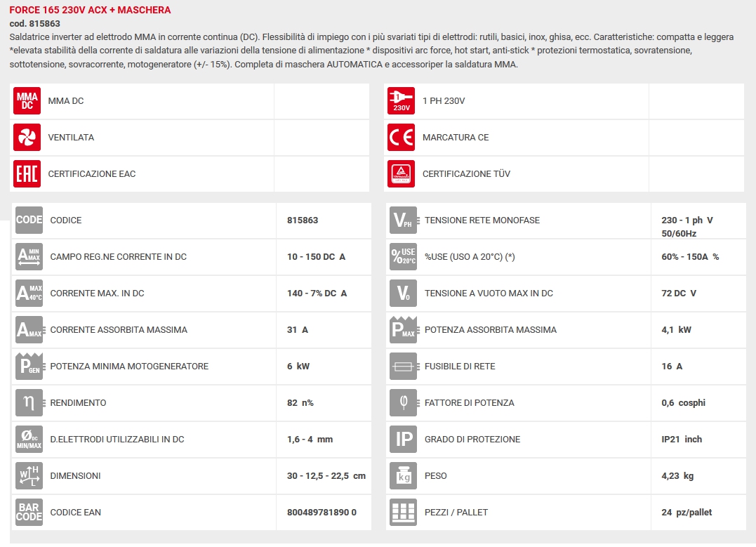Click the fuse icon beside Fusibile di rete

(404, 367)
